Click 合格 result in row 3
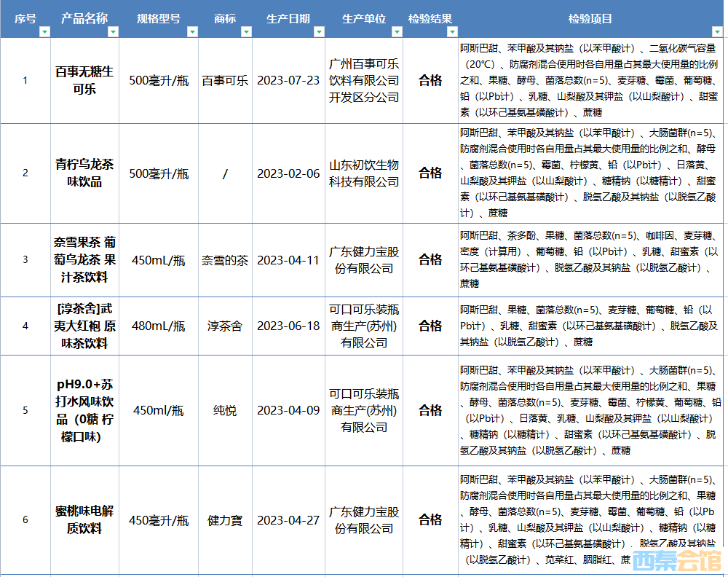 point(430,260)
